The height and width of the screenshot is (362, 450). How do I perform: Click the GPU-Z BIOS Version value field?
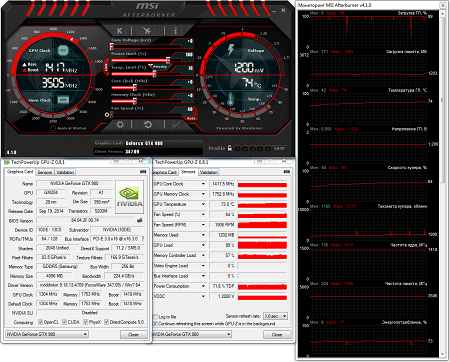point(85,220)
